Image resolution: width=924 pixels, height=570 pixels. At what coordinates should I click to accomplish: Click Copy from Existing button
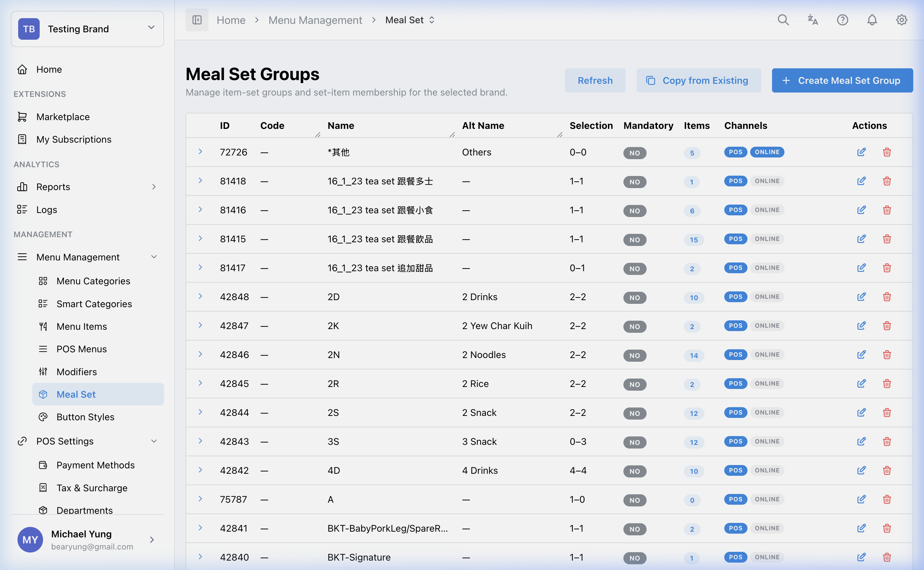tap(698, 81)
